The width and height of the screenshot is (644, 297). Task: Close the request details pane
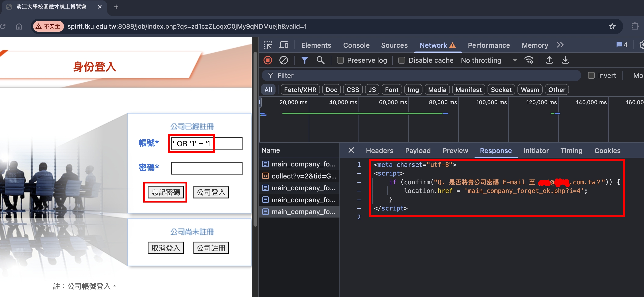click(x=351, y=150)
